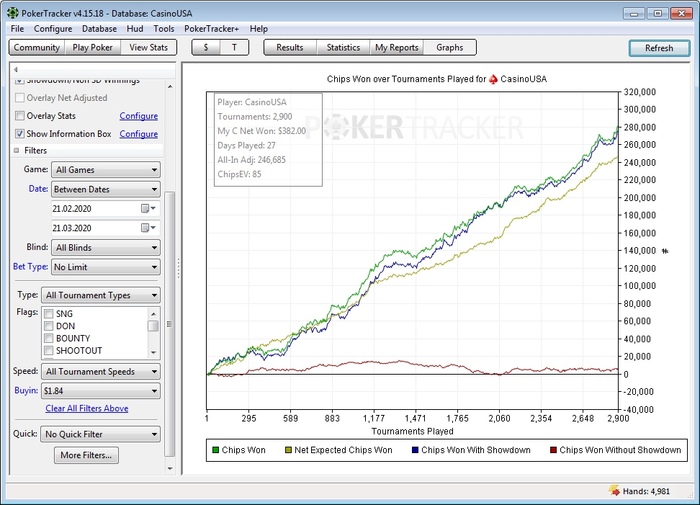Click the blue Chips Won With Showdown swatch
The image size is (700, 505).
coord(415,450)
